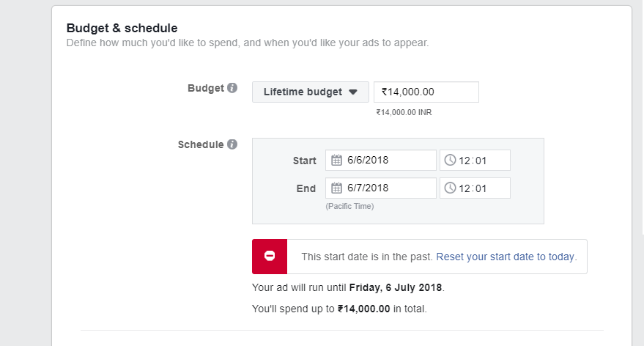The image size is (644, 346).
Task: Select the hour value in Start time
Action: (x=465, y=161)
